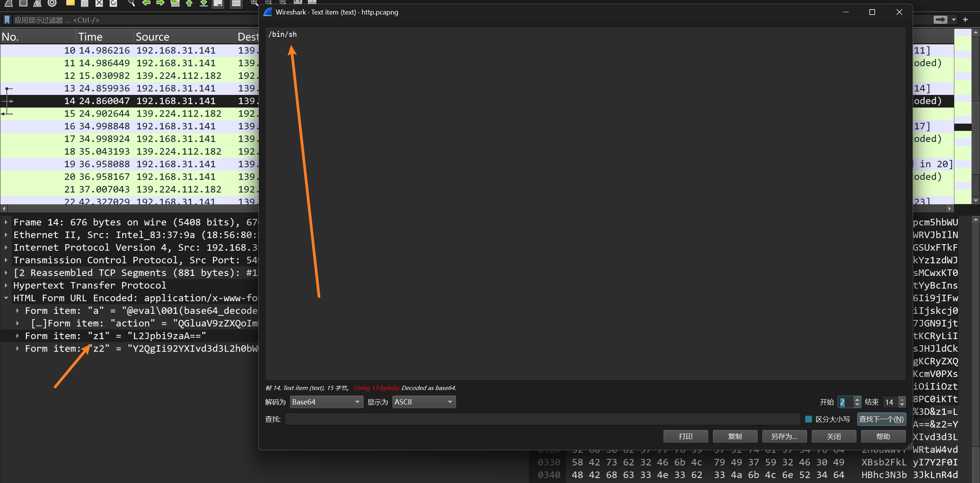Screen dimensions: 980x483
Task: Click the 另存为... (Save as) button
Action: coord(784,436)
